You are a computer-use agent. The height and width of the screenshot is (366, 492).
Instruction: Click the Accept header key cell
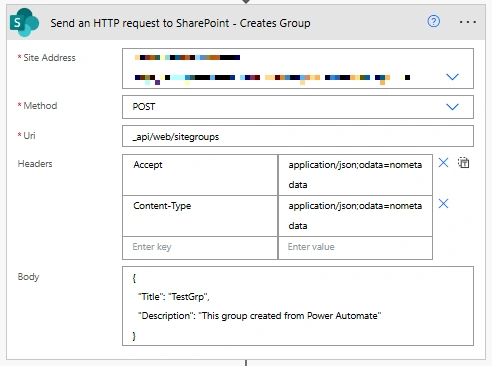pos(200,175)
